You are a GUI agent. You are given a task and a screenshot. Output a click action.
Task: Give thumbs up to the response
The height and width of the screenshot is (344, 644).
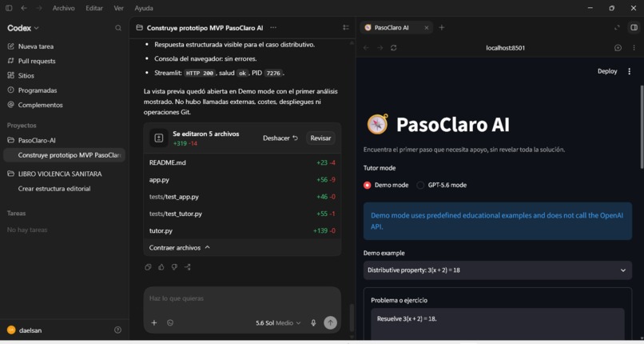(x=161, y=267)
